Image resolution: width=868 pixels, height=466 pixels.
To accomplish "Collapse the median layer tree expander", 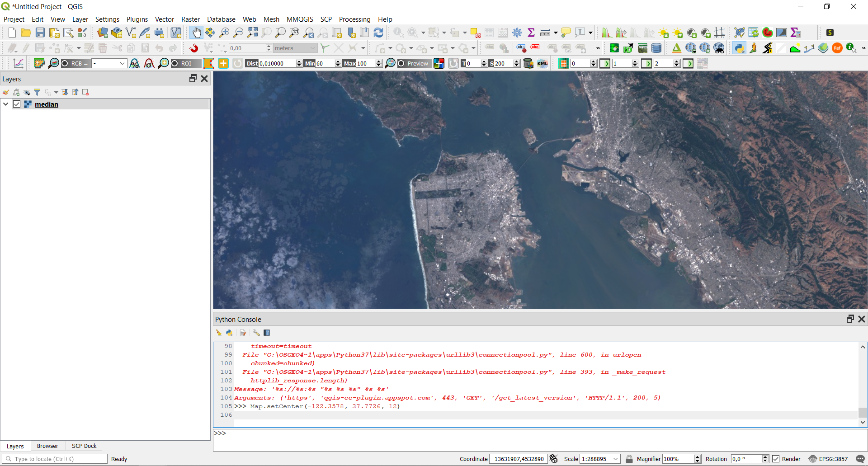I will point(6,104).
